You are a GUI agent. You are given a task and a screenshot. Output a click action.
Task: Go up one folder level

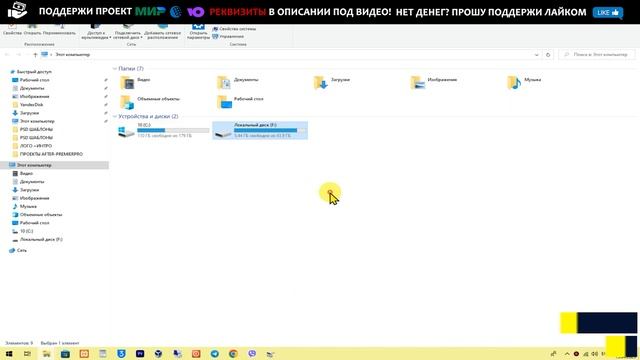pos(35,55)
